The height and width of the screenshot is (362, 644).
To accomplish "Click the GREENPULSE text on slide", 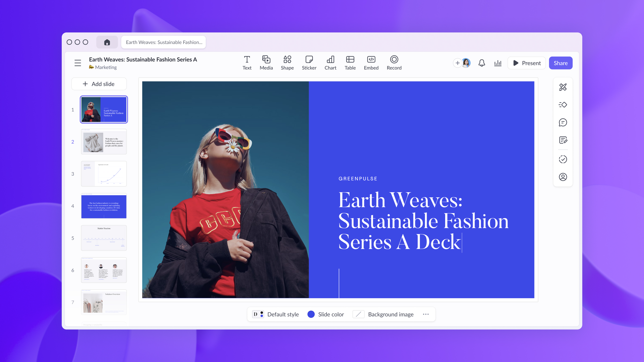I will (358, 179).
